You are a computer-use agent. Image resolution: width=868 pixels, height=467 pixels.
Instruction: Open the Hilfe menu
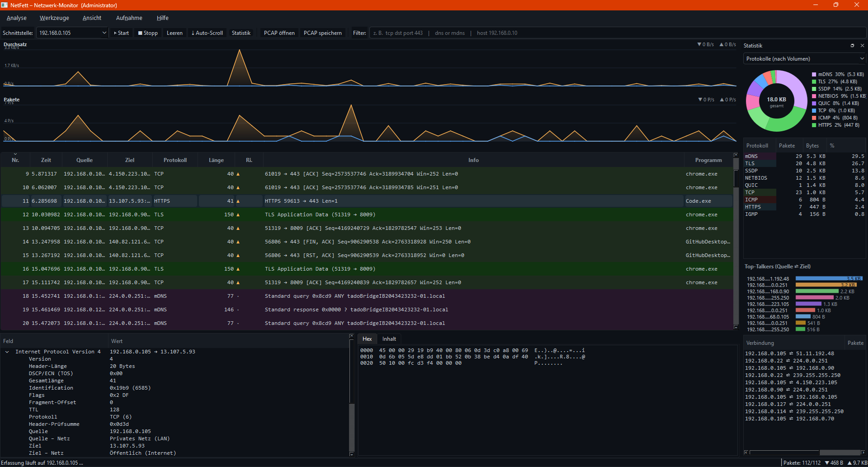point(163,18)
